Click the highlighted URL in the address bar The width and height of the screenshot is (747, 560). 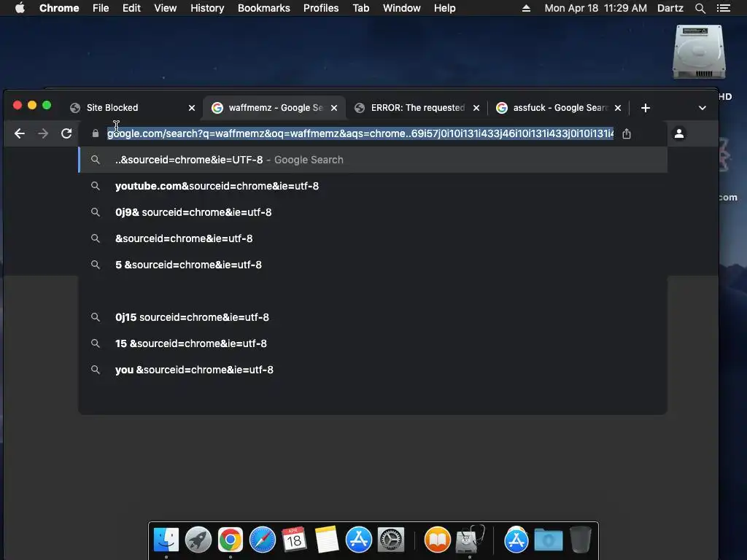[360, 134]
